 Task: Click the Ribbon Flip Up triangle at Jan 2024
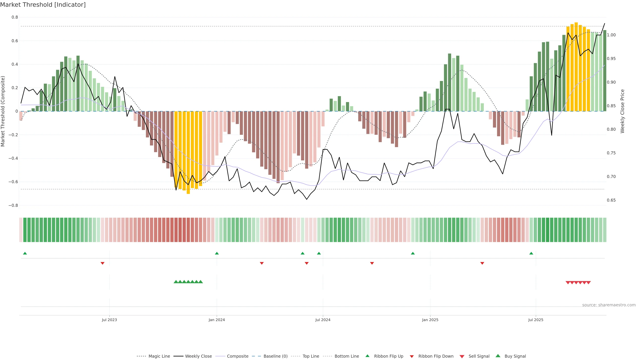click(217, 253)
